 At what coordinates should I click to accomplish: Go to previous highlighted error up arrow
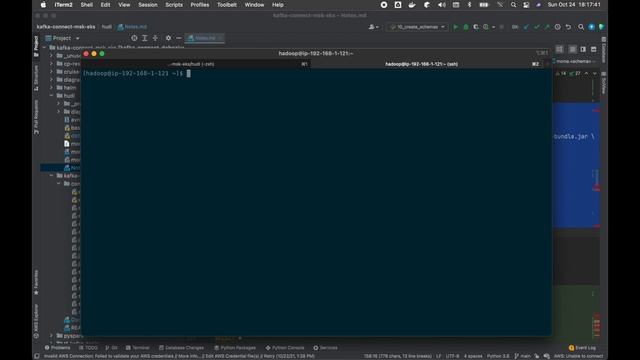[x=586, y=73]
